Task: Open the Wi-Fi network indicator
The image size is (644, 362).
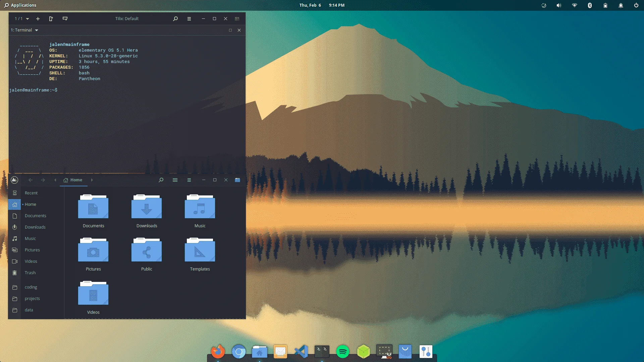Action: point(575,5)
